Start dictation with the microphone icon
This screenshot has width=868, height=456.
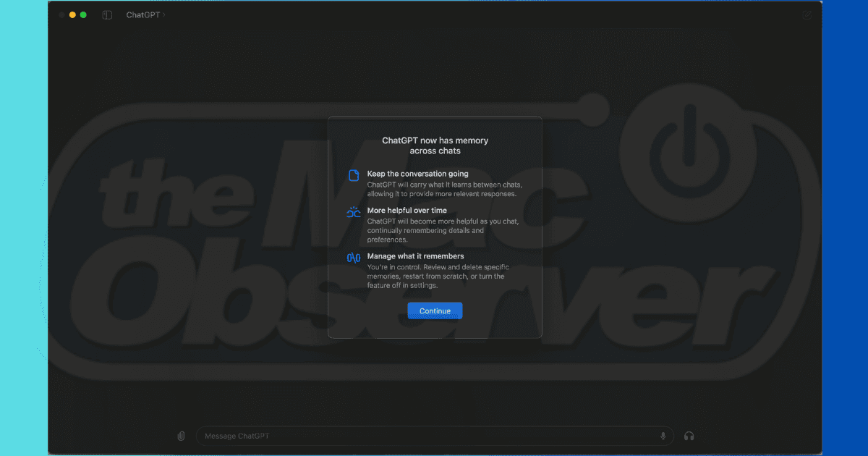[663, 436]
